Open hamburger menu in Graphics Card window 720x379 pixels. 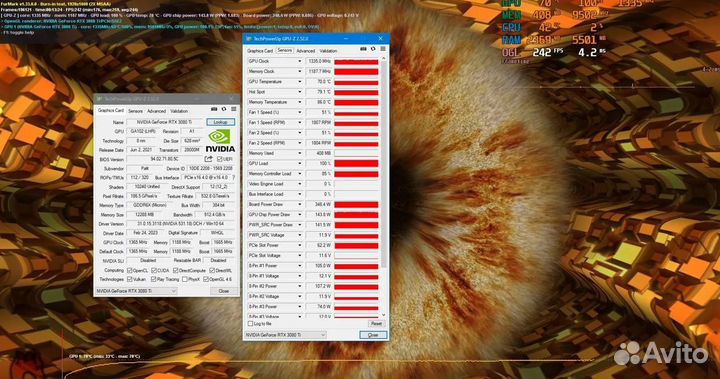233,109
